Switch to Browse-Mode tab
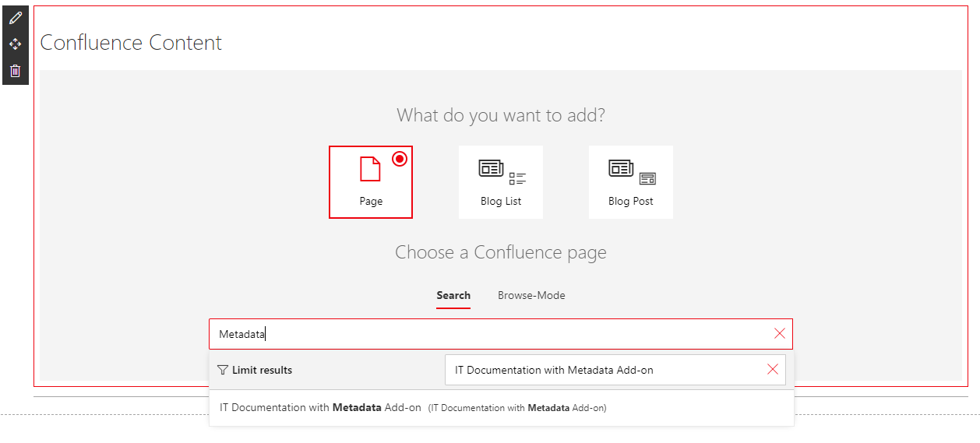This screenshot has height=443, width=980. pos(531,296)
